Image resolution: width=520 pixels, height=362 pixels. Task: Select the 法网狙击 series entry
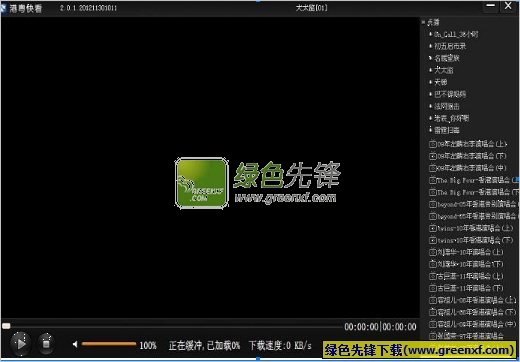coord(447,106)
